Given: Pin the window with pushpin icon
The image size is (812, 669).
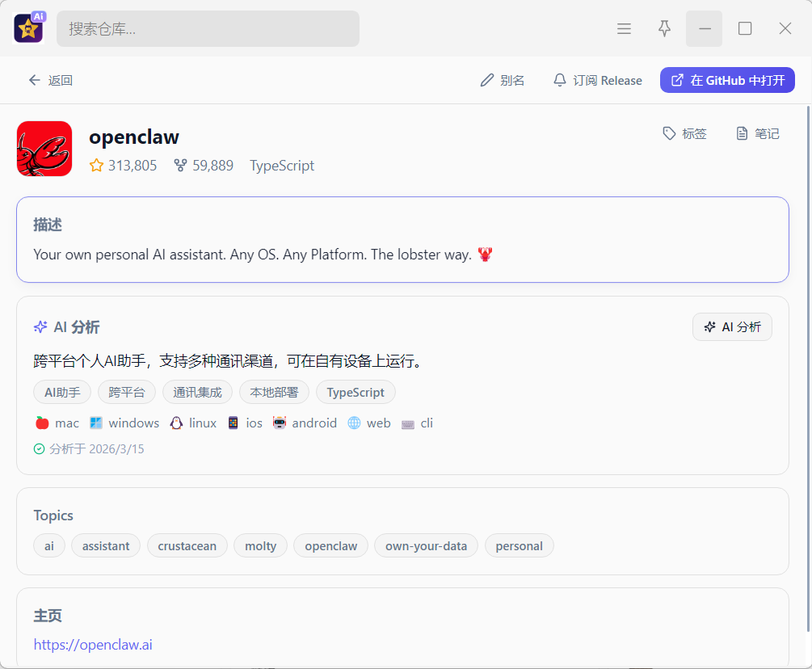Looking at the screenshot, I should (x=664, y=28).
